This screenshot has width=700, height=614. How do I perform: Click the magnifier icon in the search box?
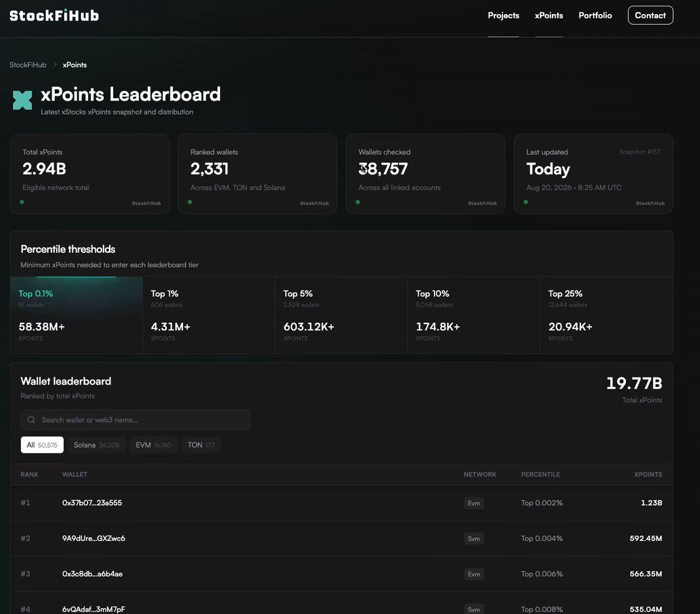point(32,420)
